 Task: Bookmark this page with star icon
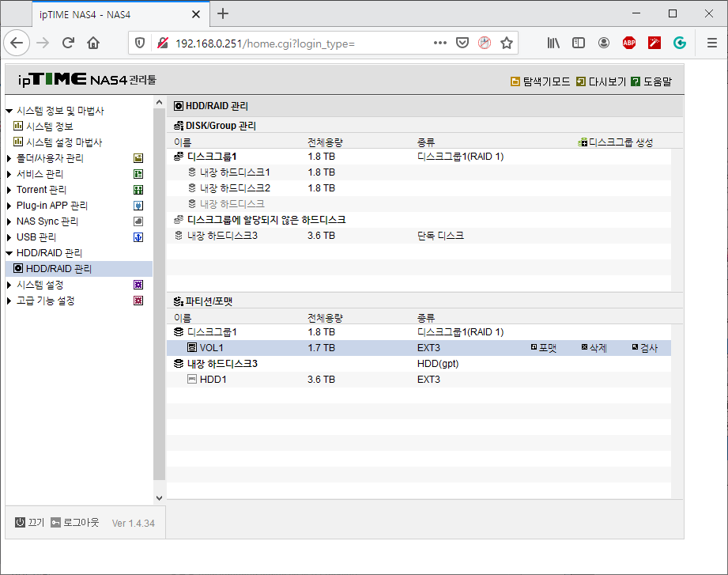507,44
